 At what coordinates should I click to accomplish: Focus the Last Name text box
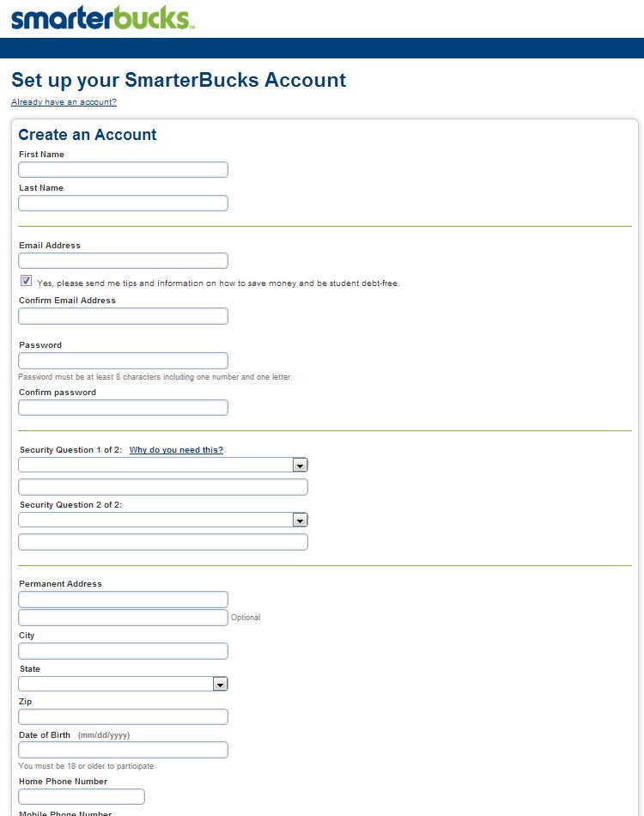123,204
